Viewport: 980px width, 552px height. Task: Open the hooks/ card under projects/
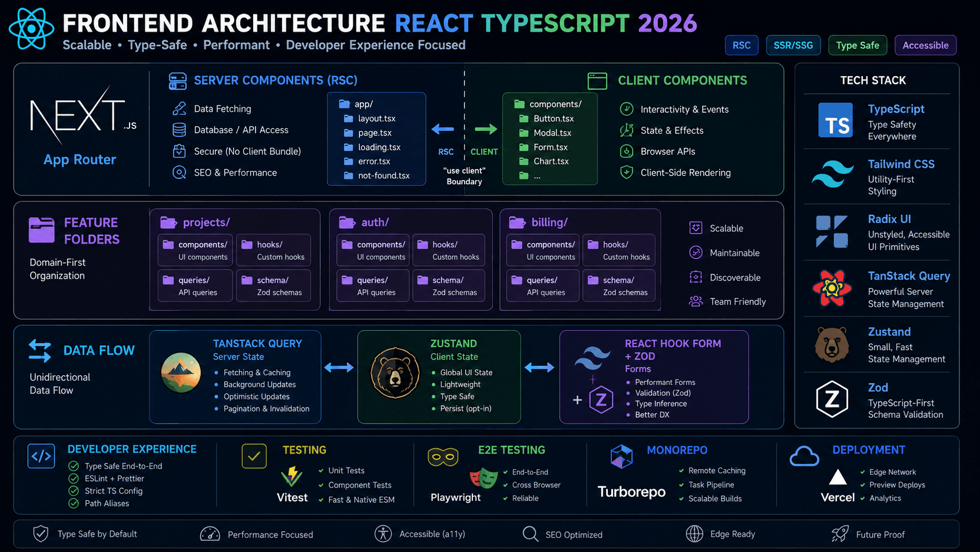tap(273, 250)
